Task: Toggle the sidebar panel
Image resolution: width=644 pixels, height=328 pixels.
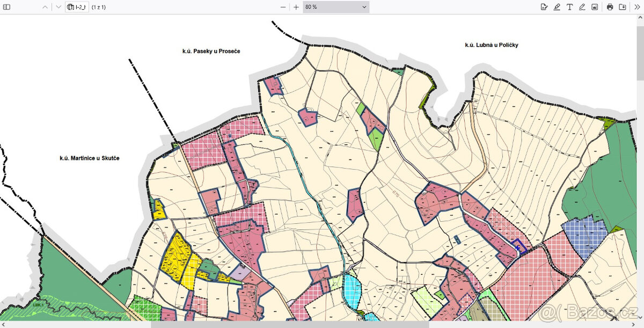Action: tap(7, 7)
